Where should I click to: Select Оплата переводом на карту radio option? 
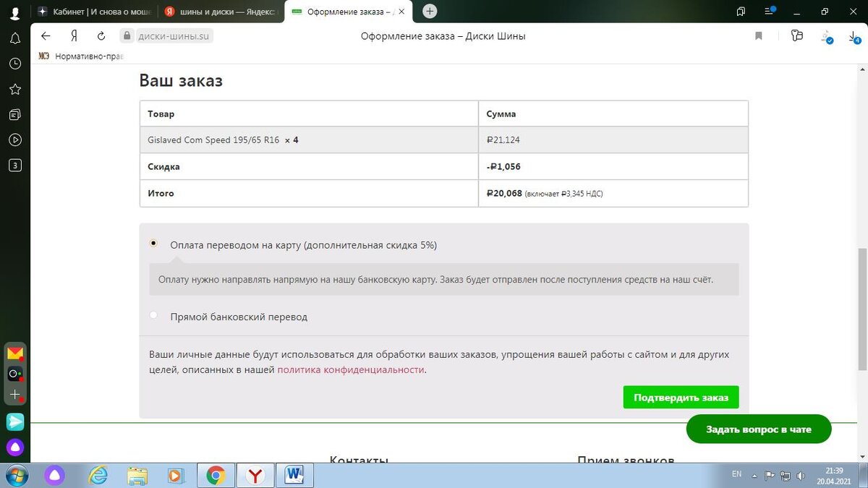(153, 244)
